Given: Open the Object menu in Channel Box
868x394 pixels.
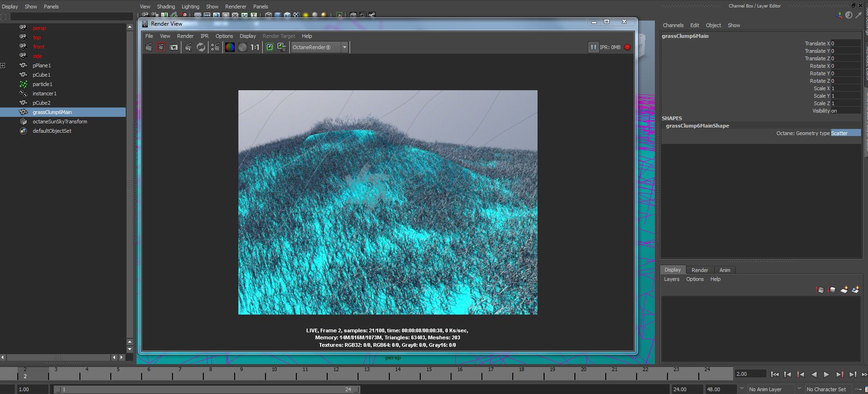Looking at the screenshot, I should click(x=713, y=25).
